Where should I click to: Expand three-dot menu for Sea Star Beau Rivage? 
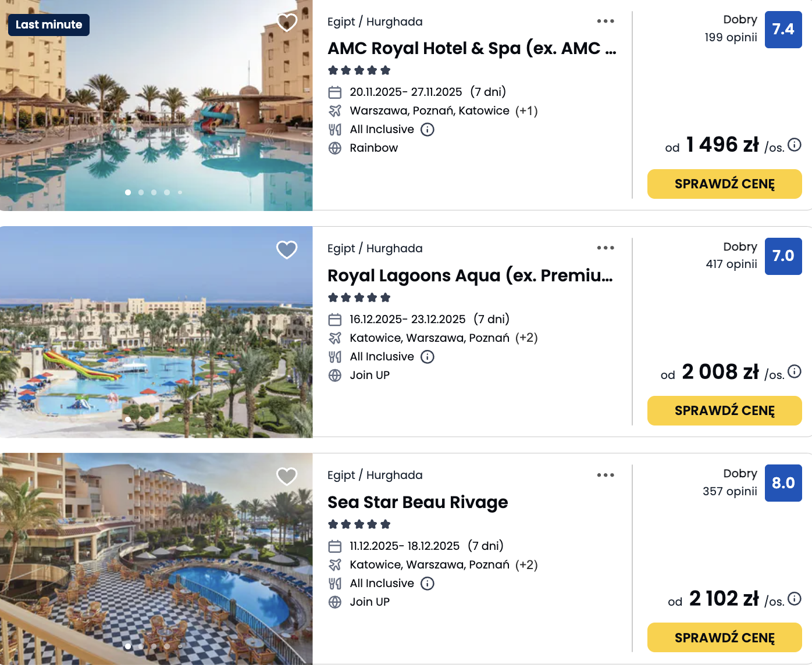[x=606, y=475]
